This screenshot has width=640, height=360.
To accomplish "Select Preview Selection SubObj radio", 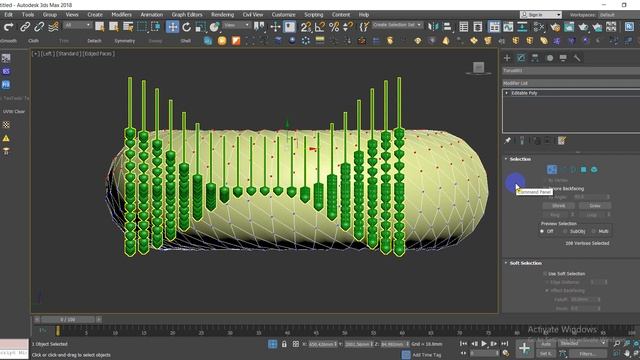I will coord(565,231).
